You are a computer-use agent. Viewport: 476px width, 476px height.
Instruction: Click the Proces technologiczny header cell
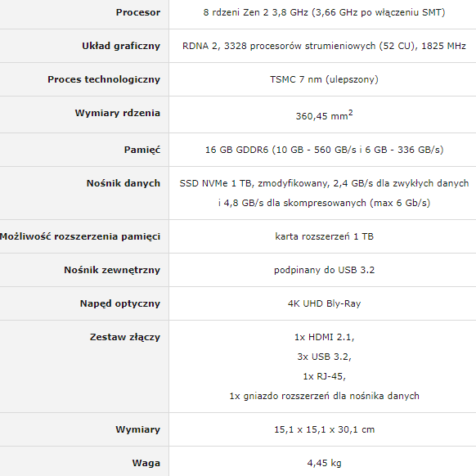[104, 79]
